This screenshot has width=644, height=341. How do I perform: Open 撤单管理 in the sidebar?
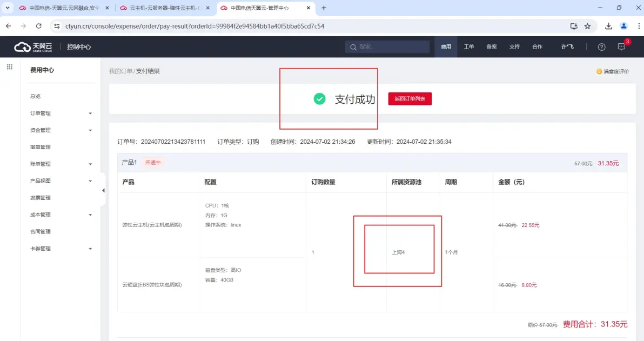[x=40, y=147]
